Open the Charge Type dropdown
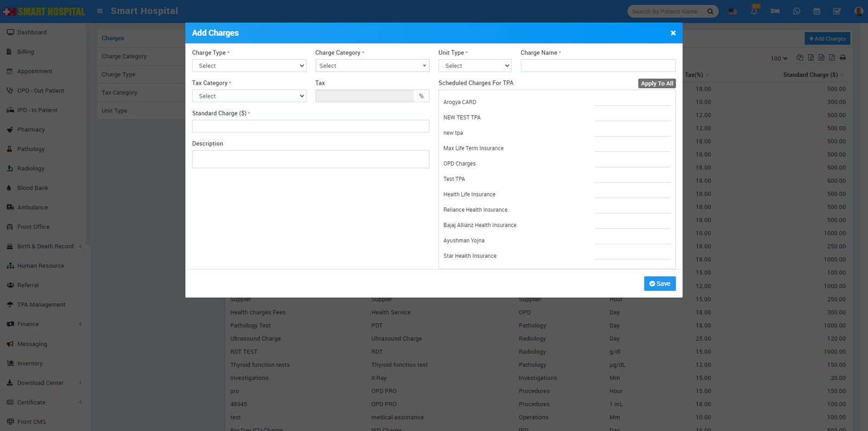Screen dimensions: 868x431 click(249, 66)
